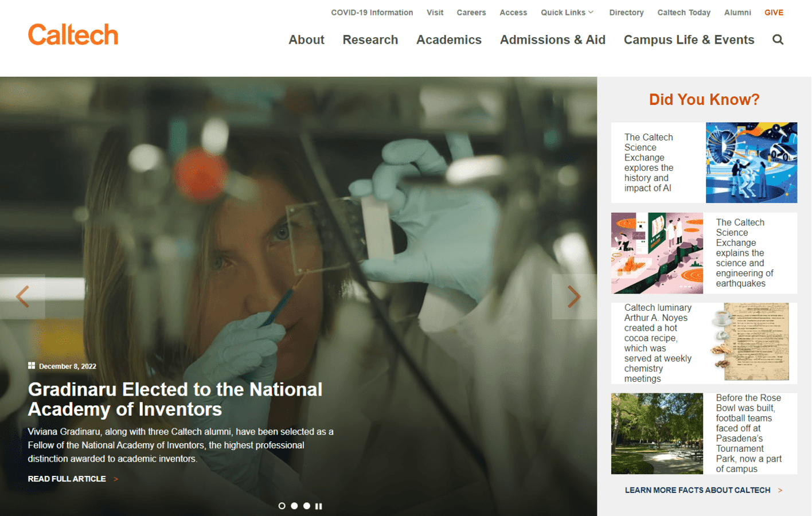Open the Campus Life & Events menu

tap(689, 40)
